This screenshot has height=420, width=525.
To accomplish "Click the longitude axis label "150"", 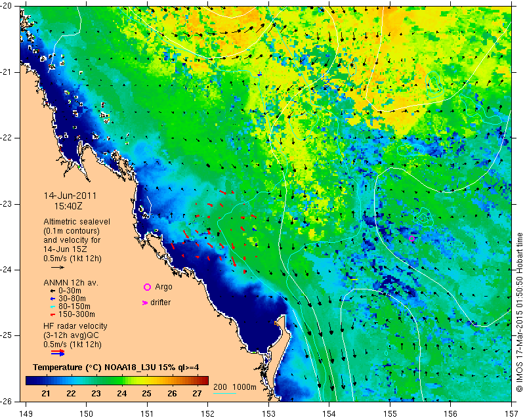I will [86, 414].
